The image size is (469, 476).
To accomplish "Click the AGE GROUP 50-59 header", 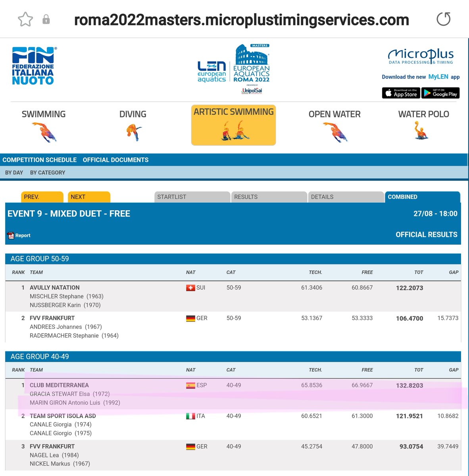I will click(x=233, y=259).
